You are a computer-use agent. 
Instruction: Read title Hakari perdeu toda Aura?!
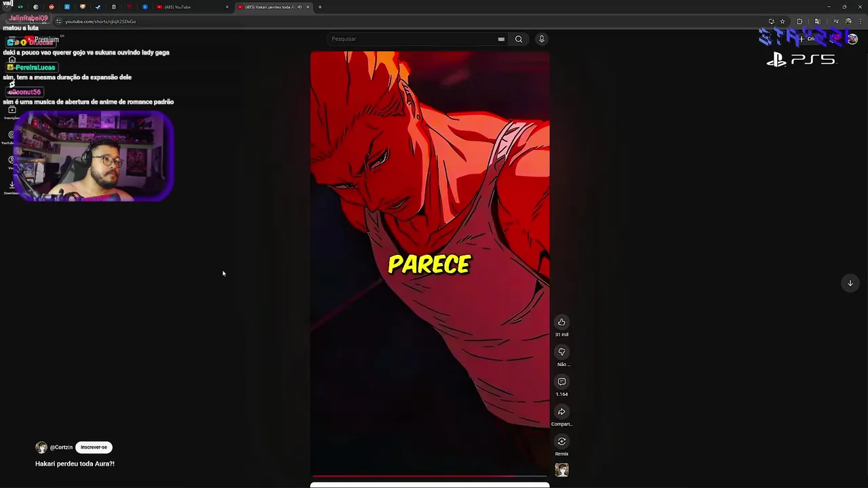(75, 464)
